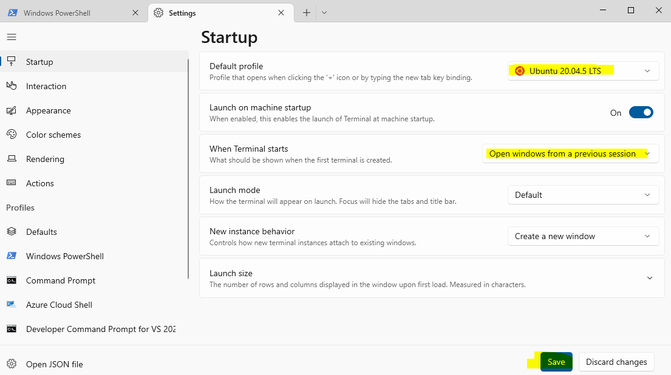Go to the Startup settings page
Viewport: 671px width, 375px height.
(94, 62)
